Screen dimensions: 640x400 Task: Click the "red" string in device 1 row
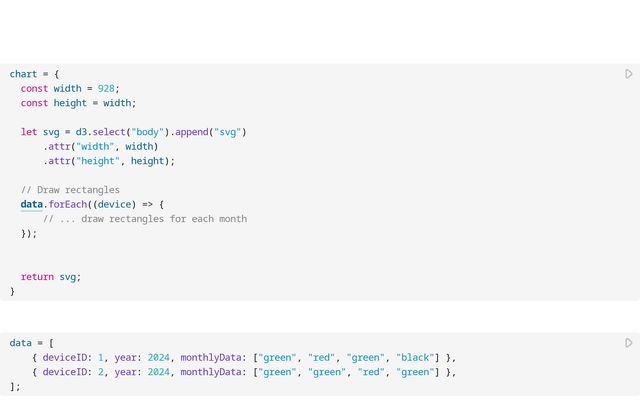tap(320, 357)
